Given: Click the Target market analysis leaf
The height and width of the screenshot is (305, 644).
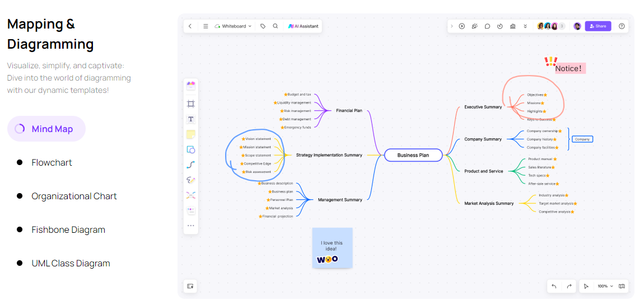Looking at the screenshot, I should [x=558, y=203].
